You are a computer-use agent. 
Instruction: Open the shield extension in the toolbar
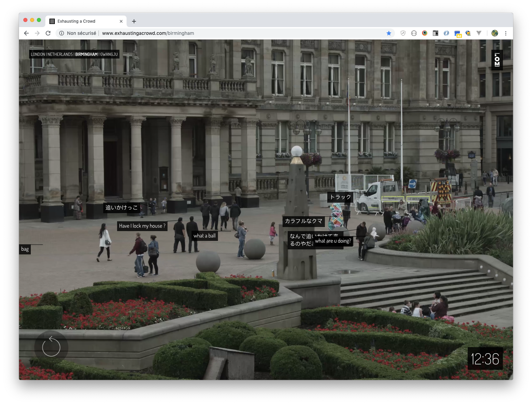pyautogui.click(x=403, y=33)
